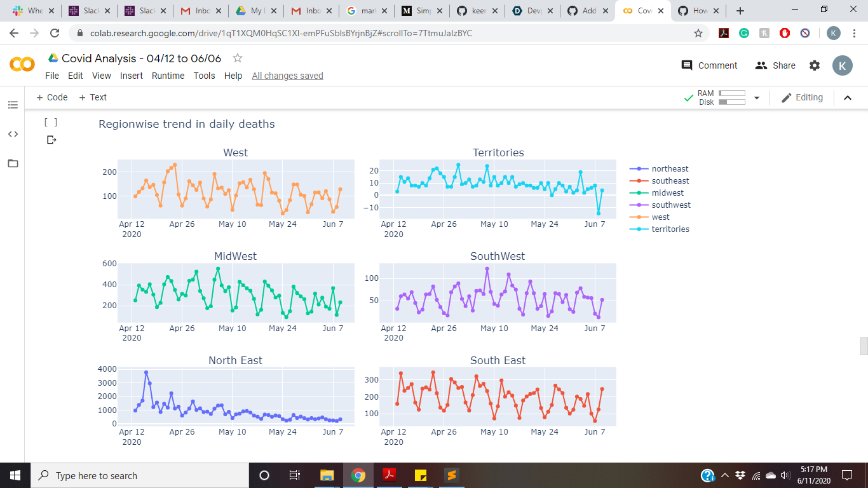Click the Share button

point(775,65)
